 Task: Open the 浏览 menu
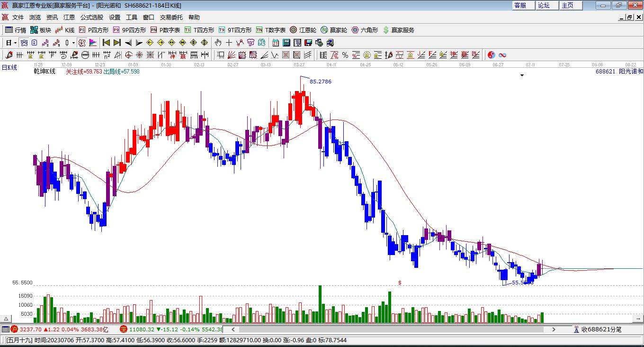tap(35, 18)
